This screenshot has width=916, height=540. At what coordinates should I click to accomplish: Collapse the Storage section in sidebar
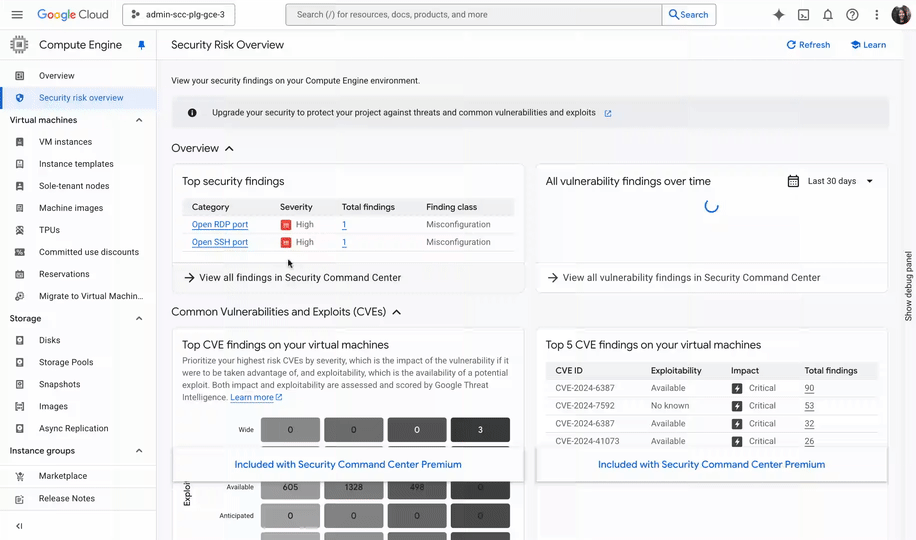coord(139,319)
